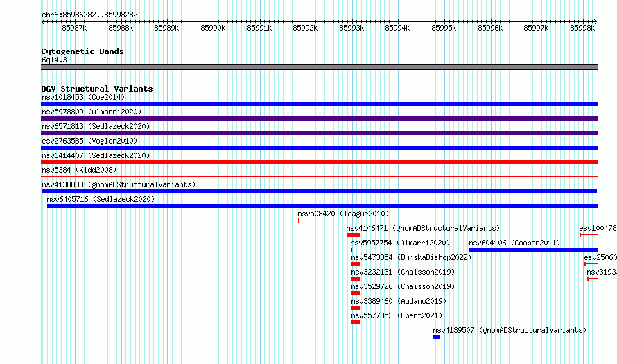
Task: Click the 85997k ruler position
Action: tap(536, 28)
